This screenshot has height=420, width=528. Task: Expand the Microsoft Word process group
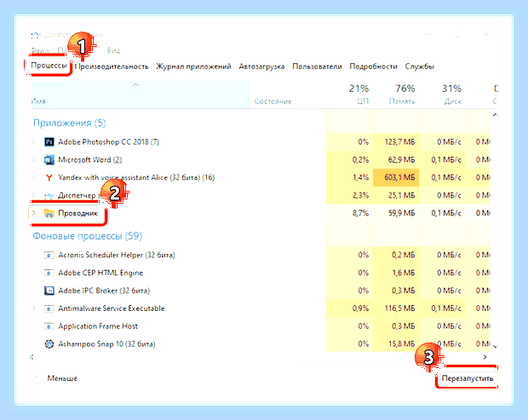click(34, 159)
